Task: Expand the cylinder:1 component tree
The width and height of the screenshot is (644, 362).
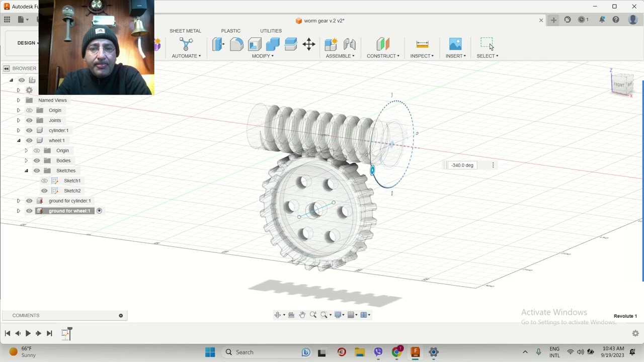Action: pos(19,130)
